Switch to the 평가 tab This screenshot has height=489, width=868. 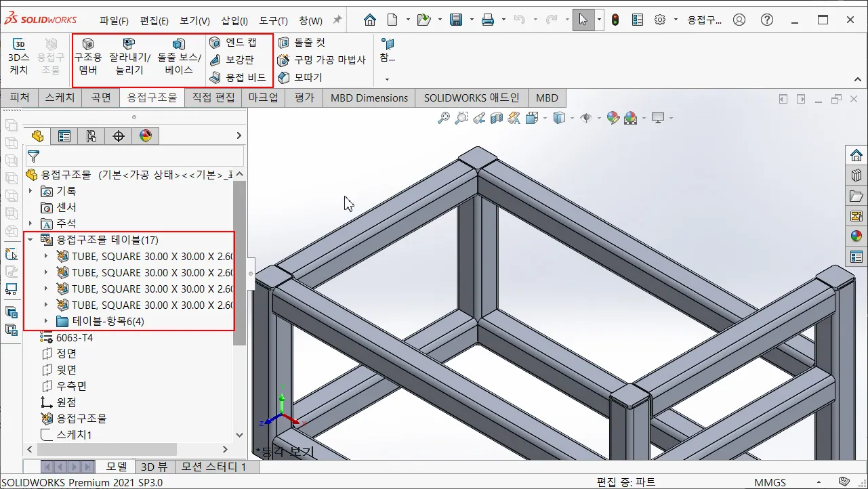(x=304, y=98)
